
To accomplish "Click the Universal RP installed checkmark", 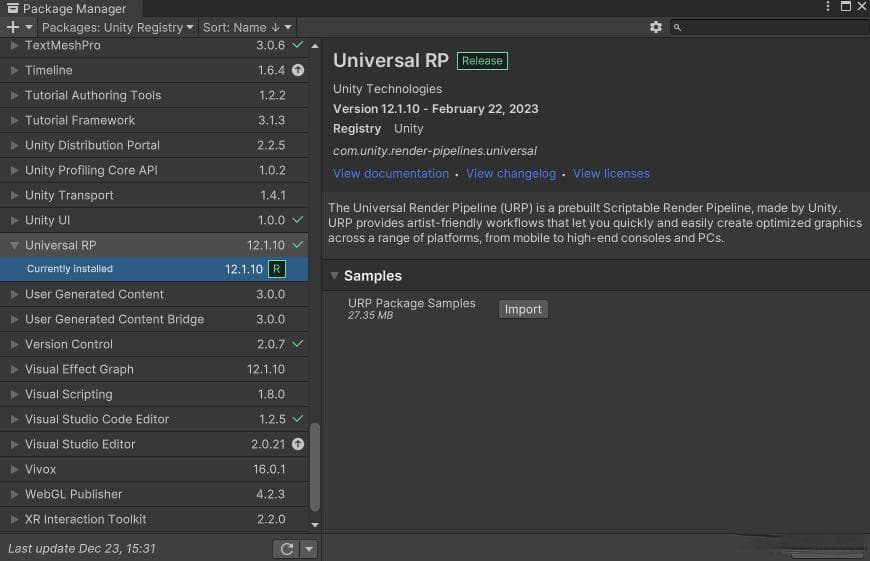I will (x=298, y=244).
